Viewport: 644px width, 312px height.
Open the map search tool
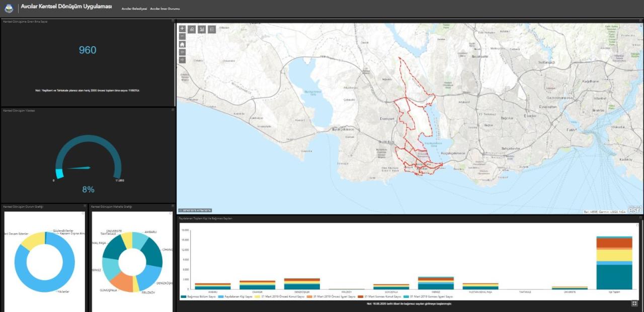pyautogui.click(x=192, y=30)
